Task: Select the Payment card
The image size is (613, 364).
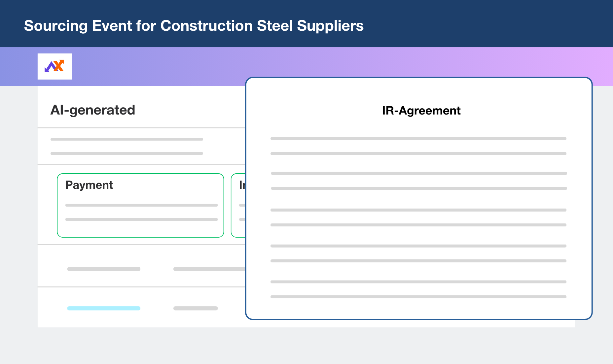Action: (x=140, y=205)
